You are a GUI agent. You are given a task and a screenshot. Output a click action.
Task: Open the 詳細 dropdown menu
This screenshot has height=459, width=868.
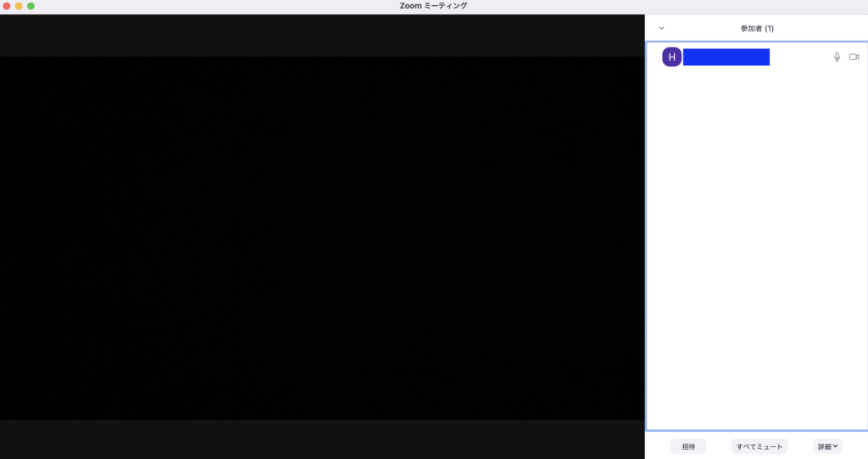[827, 446]
